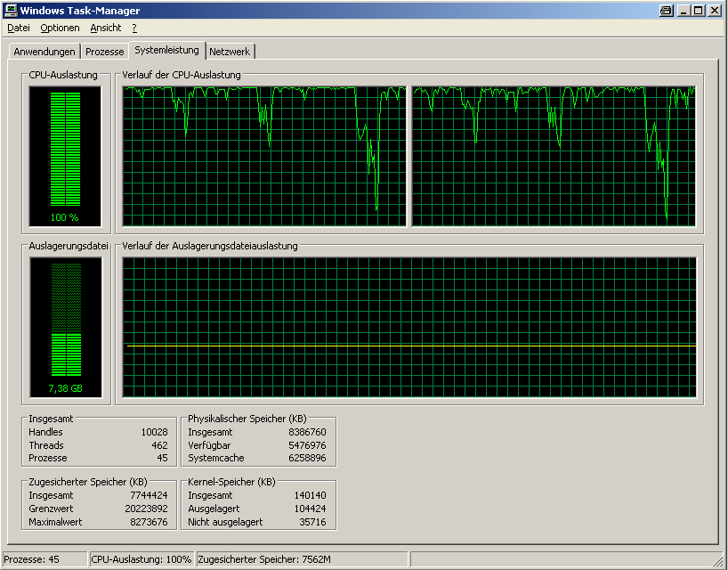This screenshot has height=570, width=728.
Task: Open the Ansicht menu
Action: [x=106, y=28]
